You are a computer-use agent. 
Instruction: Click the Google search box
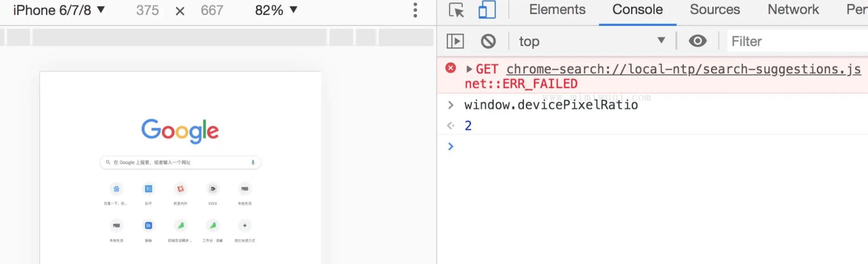tap(180, 162)
